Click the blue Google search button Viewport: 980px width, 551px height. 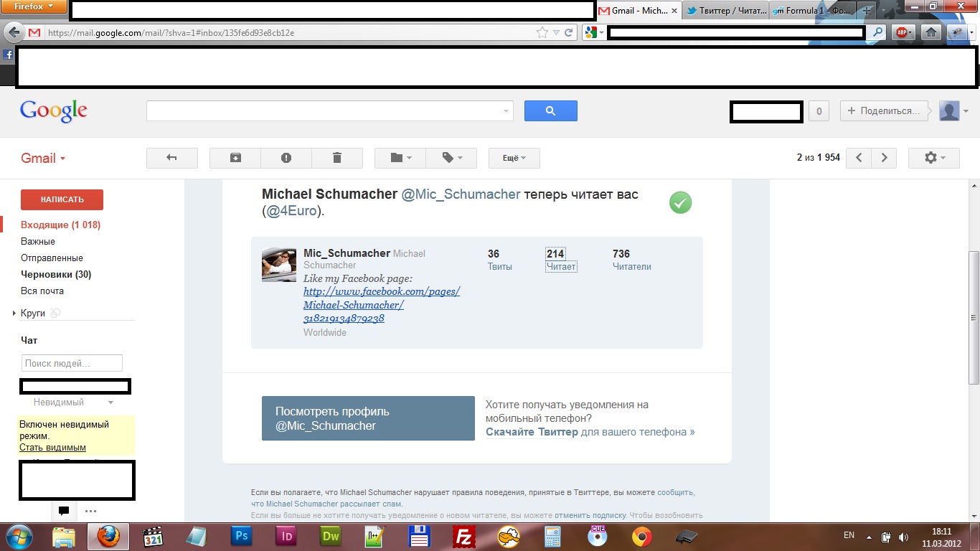pos(550,110)
